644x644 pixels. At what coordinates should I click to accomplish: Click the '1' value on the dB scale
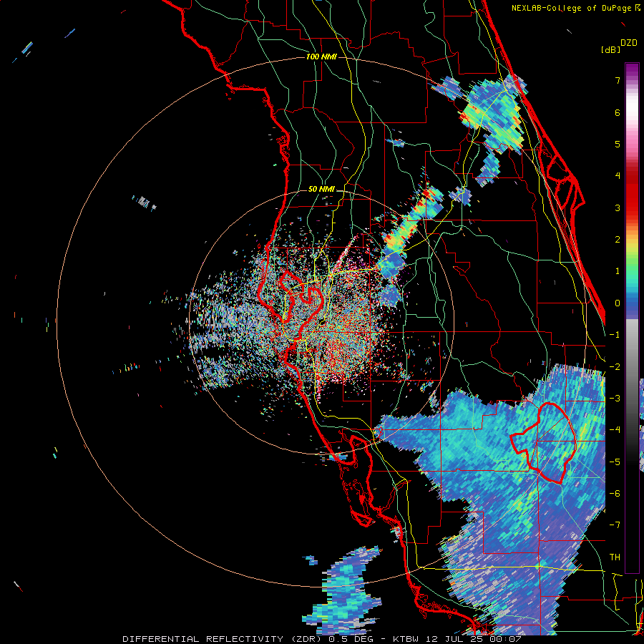(x=618, y=271)
